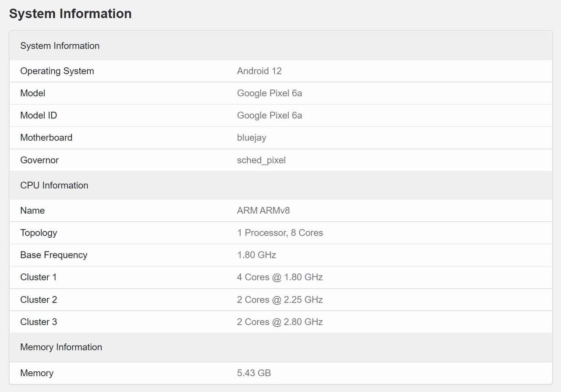
Task: Select the 2 Cores @ 2.80 GHz value
Action: [x=280, y=322]
